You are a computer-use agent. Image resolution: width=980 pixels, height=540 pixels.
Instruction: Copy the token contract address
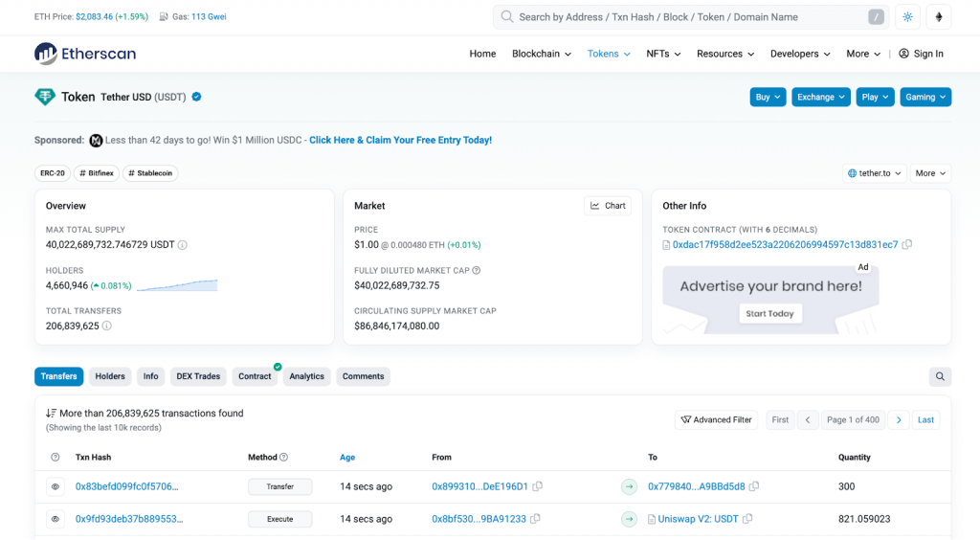[907, 244]
